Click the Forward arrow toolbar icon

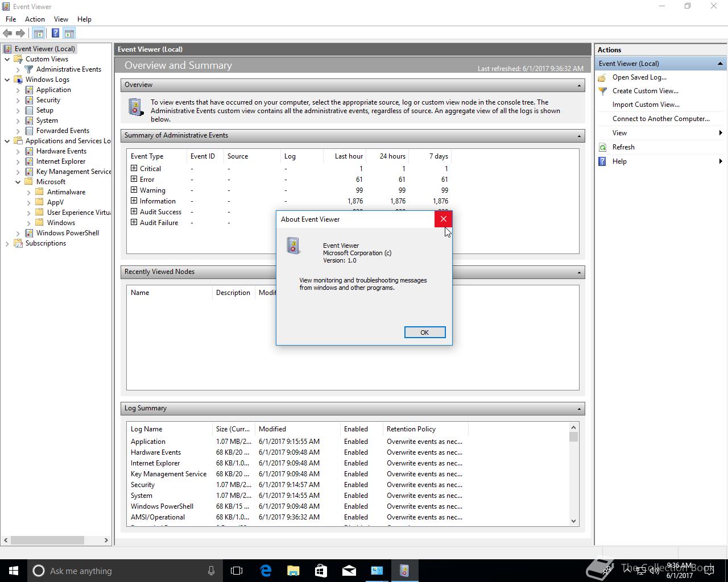click(x=20, y=34)
